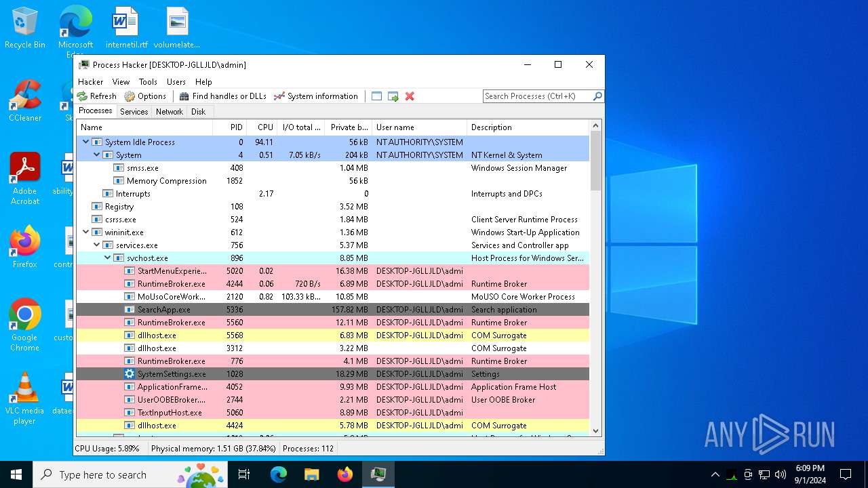
Task: Collapse the System process node
Action: point(97,155)
